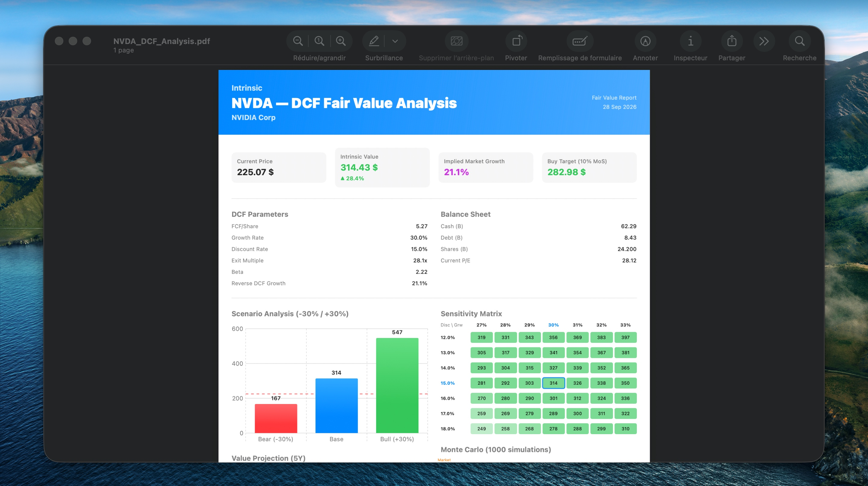Click Supprimer l'arrière-plan icon

(x=456, y=41)
